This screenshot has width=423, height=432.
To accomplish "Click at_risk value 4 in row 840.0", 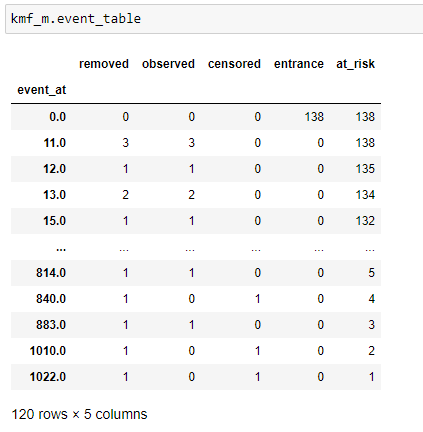I will click(371, 299).
